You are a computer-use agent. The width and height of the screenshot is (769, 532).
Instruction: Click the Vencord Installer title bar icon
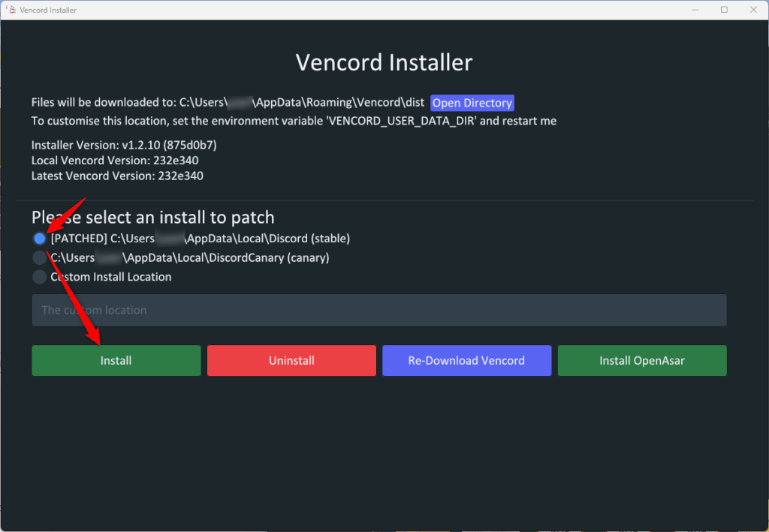pyautogui.click(x=13, y=9)
